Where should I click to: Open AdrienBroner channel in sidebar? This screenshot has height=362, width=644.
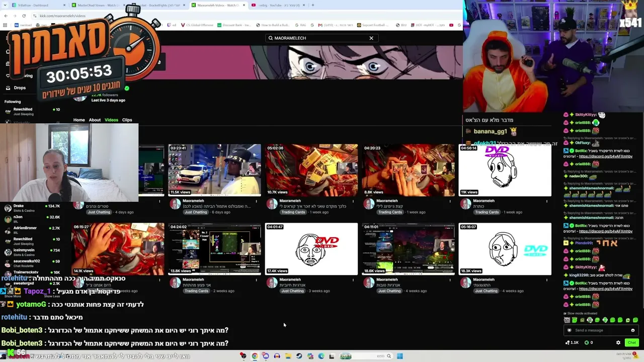coord(32,230)
